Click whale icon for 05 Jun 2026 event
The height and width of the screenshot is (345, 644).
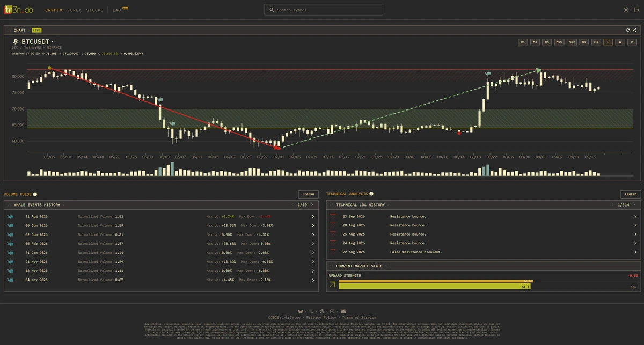[10, 226]
